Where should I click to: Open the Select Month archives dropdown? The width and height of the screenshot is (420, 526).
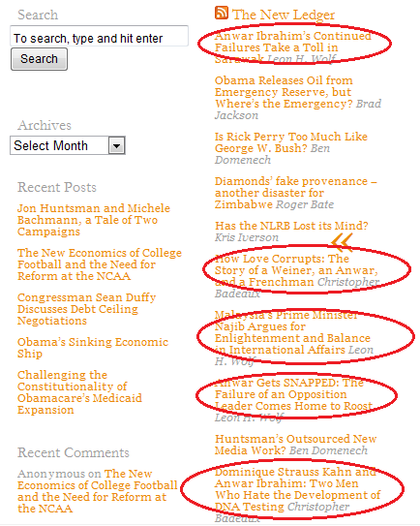(x=68, y=145)
